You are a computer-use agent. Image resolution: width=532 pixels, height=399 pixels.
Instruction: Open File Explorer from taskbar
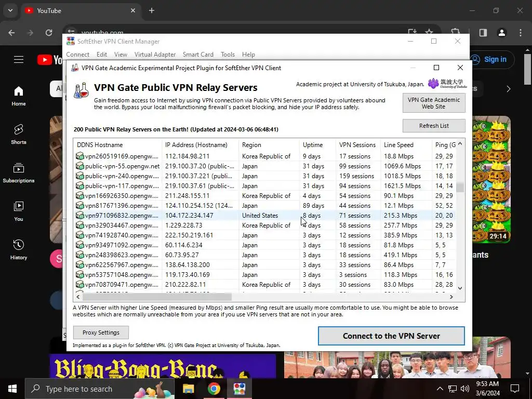(188, 389)
